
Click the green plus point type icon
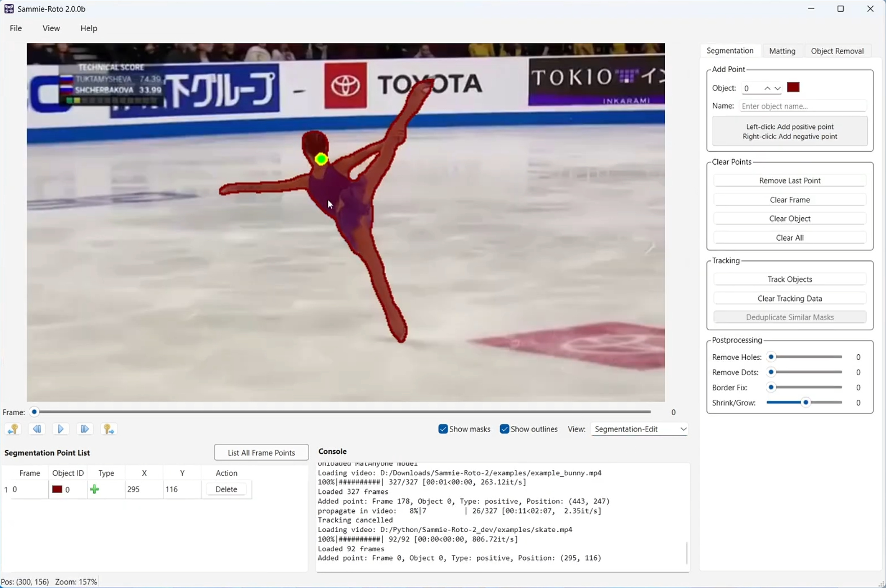[x=94, y=489]
